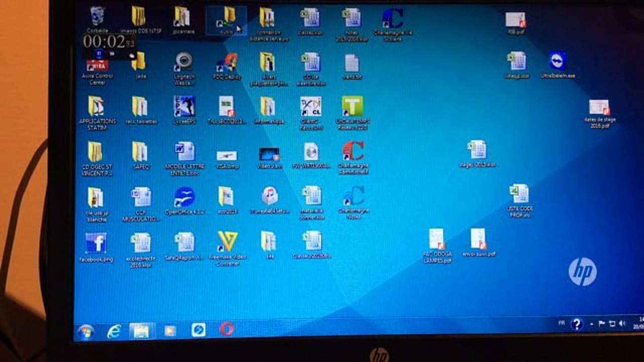Show hidden tray icons arrow

pyautogui.click(x=591, y=324)
